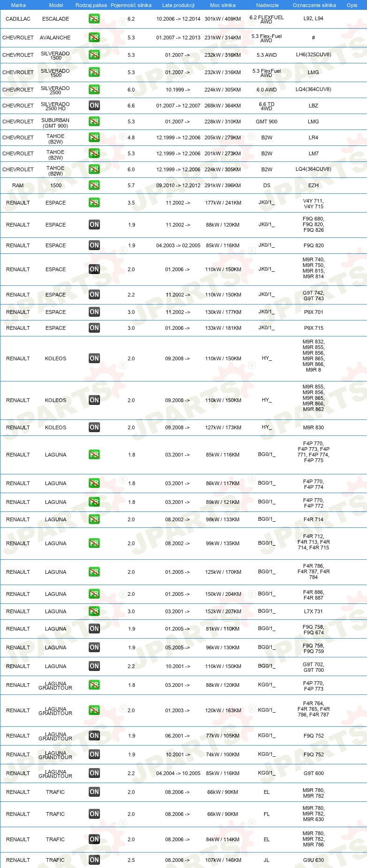The height and width of the screenshot is (868, 367).
Task: Click the diesel icon for Trafic G9U 630 row
Action: click(94, 860)
